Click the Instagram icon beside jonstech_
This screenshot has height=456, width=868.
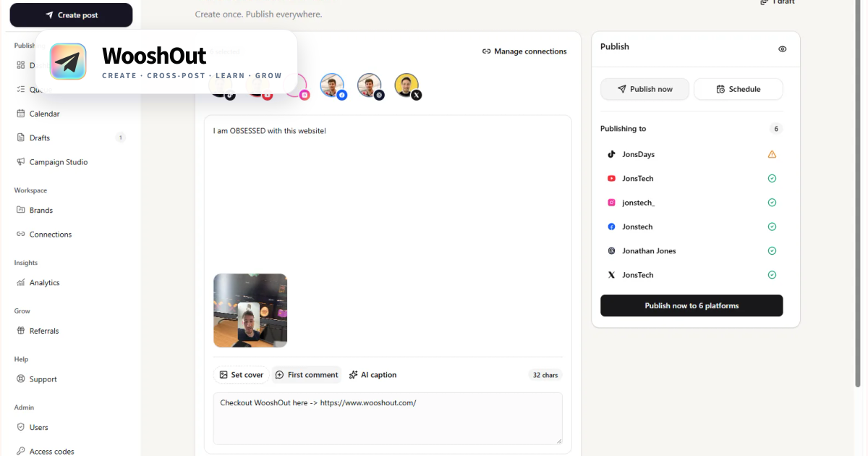pyautogui.click(x=611, y=203)
